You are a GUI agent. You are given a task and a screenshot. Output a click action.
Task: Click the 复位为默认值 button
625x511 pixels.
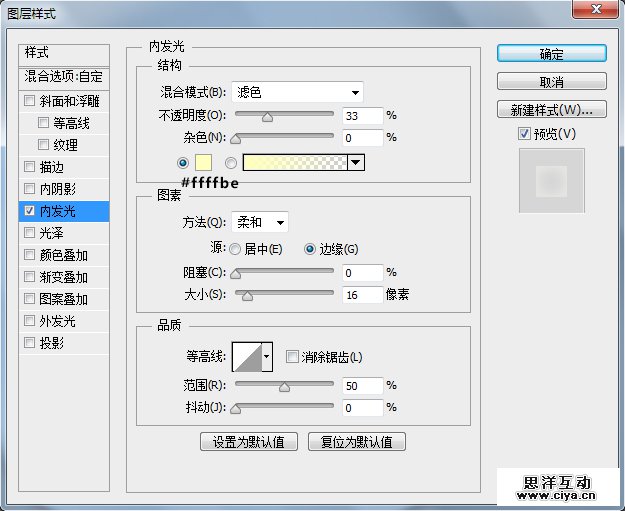point(357,442)
